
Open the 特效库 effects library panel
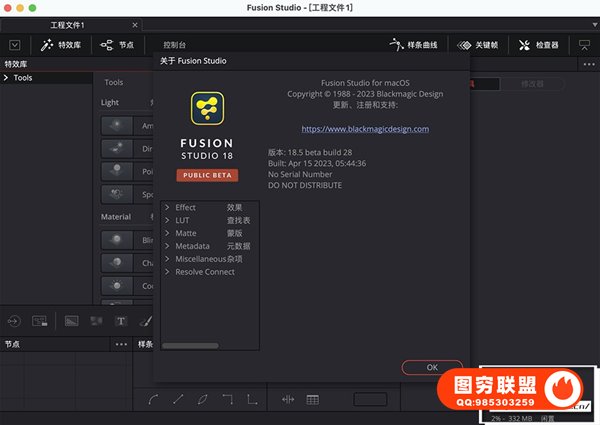pyautogui.click(x=61, y=45)
